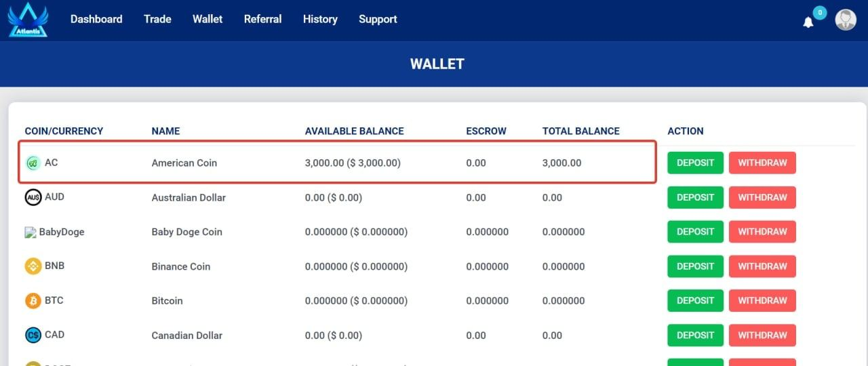The image size is (868, 366).
Task: Open the Referral page
Action: (x=262, y=19)
